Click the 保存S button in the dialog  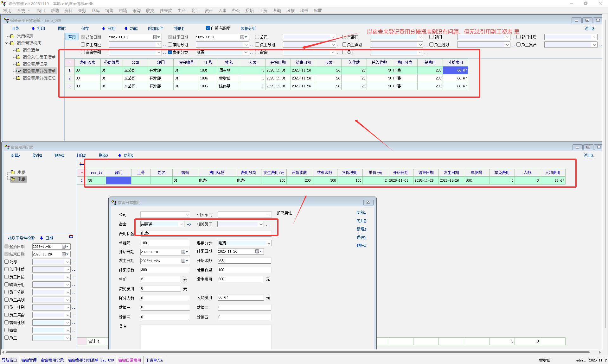361,237
